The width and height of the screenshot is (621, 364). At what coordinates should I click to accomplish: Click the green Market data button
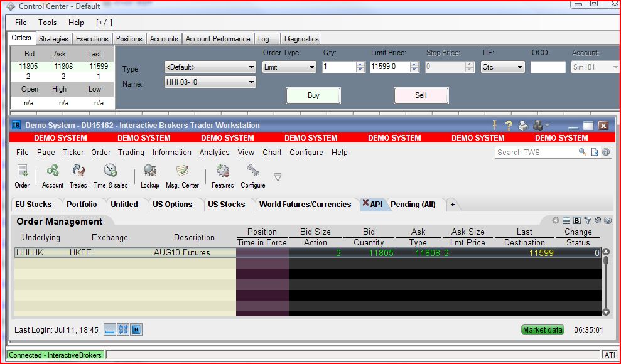[x=543, y=330]
